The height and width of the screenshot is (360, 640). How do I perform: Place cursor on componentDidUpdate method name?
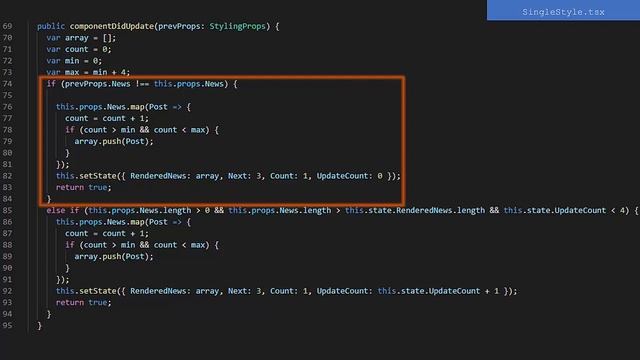click(112, 26)
